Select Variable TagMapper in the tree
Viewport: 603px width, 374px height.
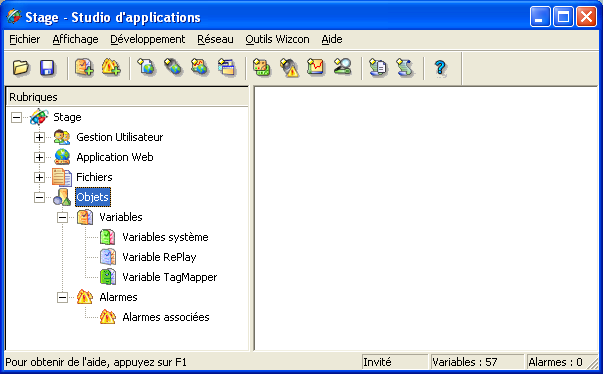(x=170, y=277)
